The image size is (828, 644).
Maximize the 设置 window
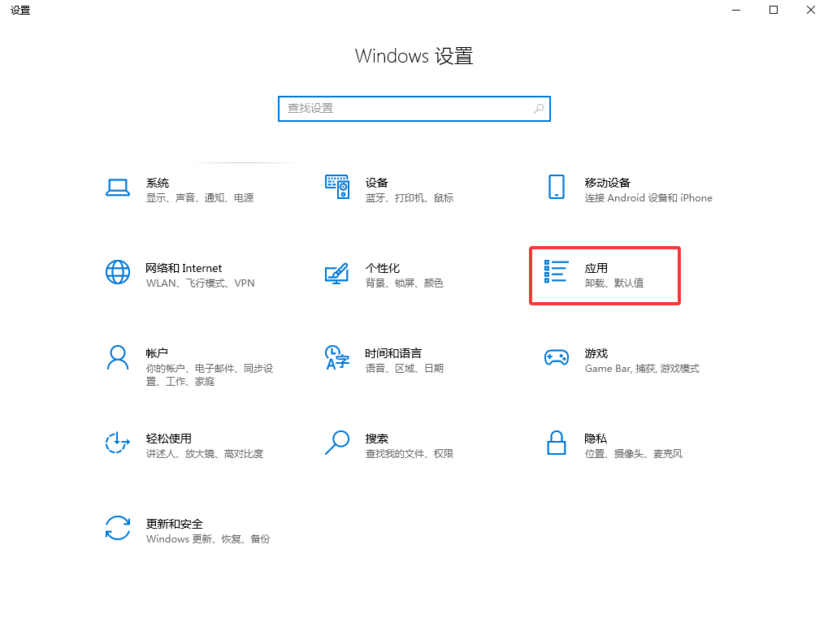[x=774, y=10]
